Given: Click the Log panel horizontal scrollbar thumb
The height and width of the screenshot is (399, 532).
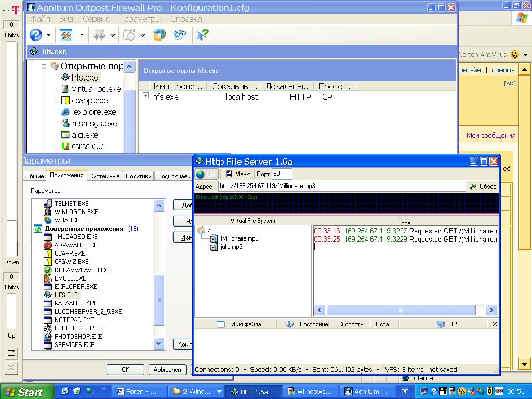Looking at the screenshot, I should click(401, 310).
